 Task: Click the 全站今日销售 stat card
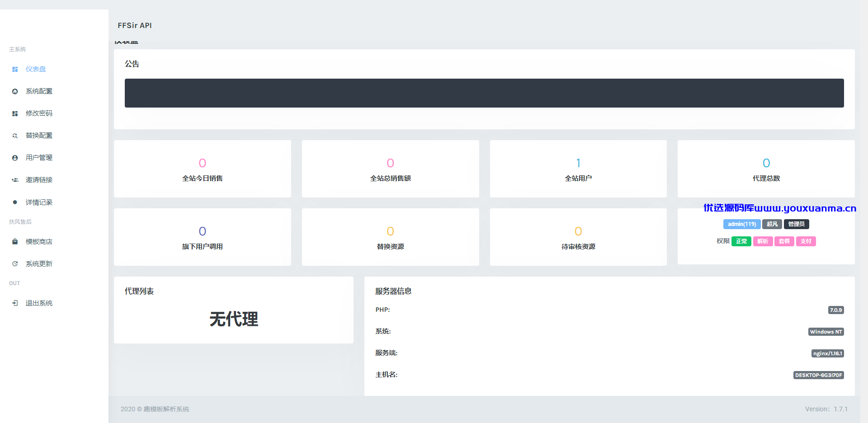tap(203, 169)
